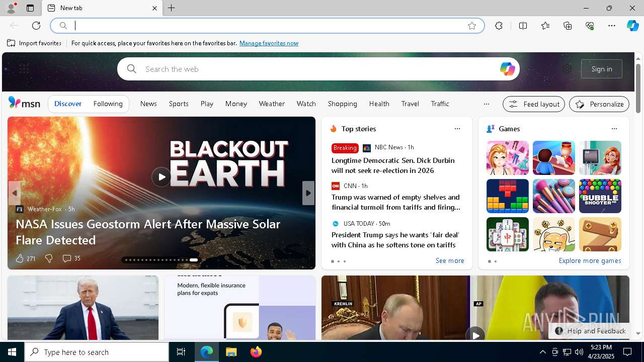Open the Weather category
The width and height of the screenshot is (644, 362).
(272, 104)
